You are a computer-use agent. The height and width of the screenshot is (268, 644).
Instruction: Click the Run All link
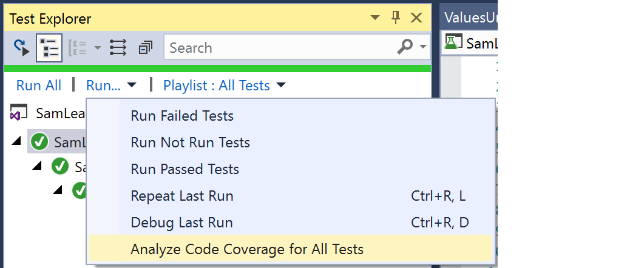click(x=39, y=85)
